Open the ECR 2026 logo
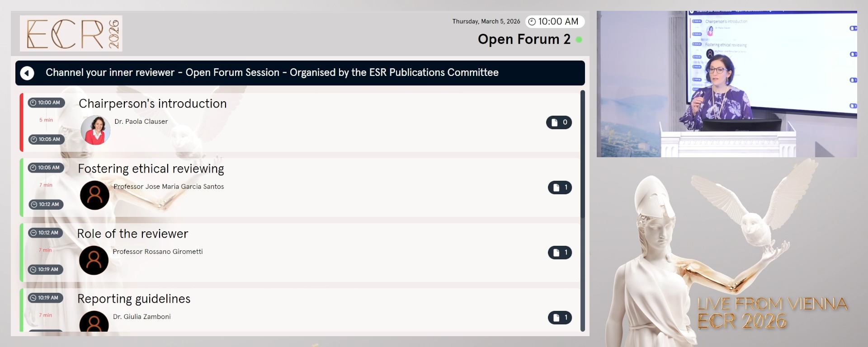The width and height of the screenshot is (868, 347). click(x=71, y=33)
